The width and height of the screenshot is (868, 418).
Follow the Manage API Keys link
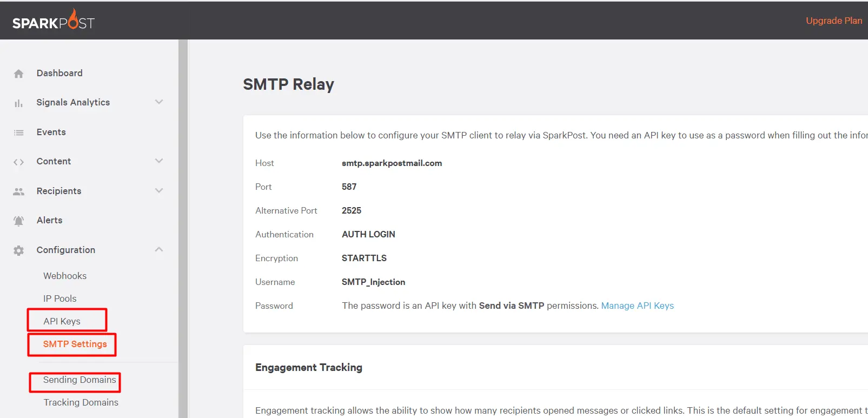point(638,306)
